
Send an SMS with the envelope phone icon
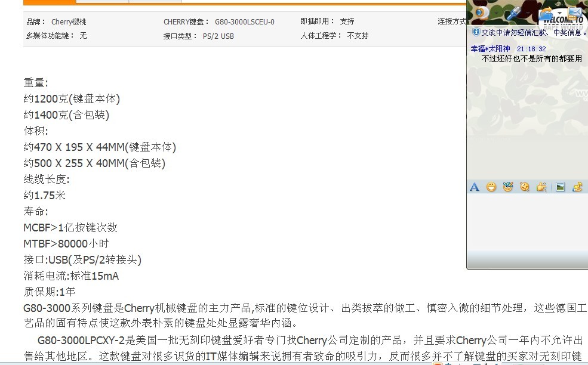(574, 14)
